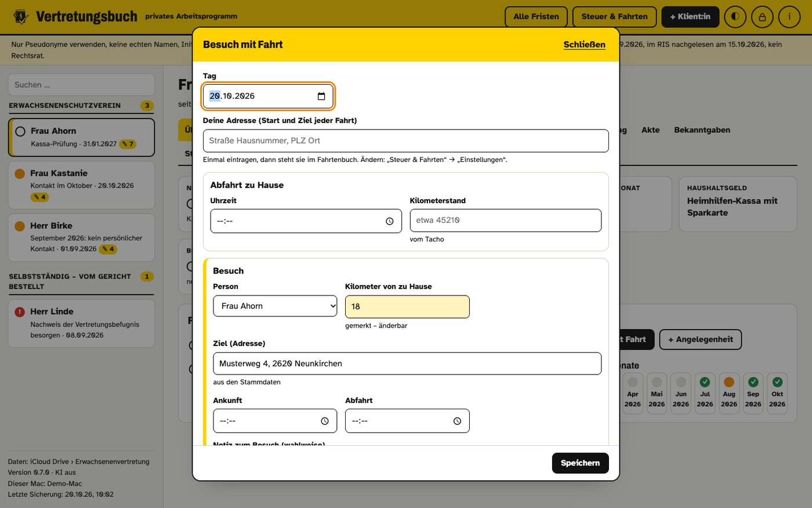
Task: Click the badge 1 beside Selbstständig heading
Action: tap(147, 277)
